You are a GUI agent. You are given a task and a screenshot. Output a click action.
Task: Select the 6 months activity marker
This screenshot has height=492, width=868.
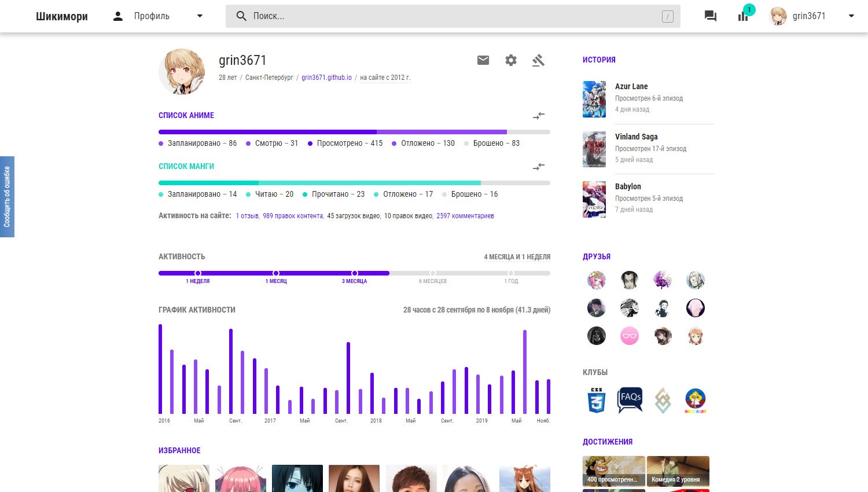433,273
